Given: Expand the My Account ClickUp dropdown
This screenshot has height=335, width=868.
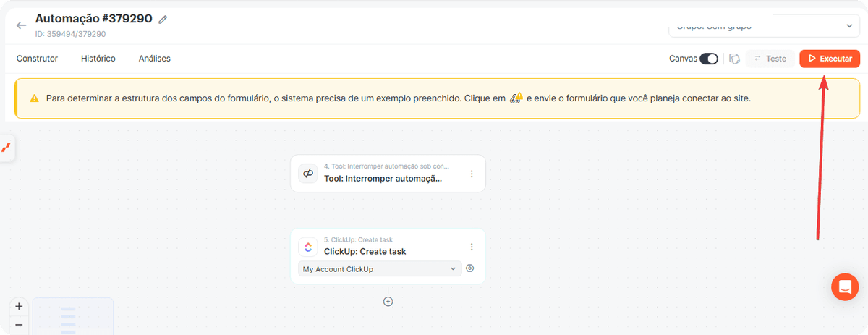Looking at the screenshot, I should (380, 268).
